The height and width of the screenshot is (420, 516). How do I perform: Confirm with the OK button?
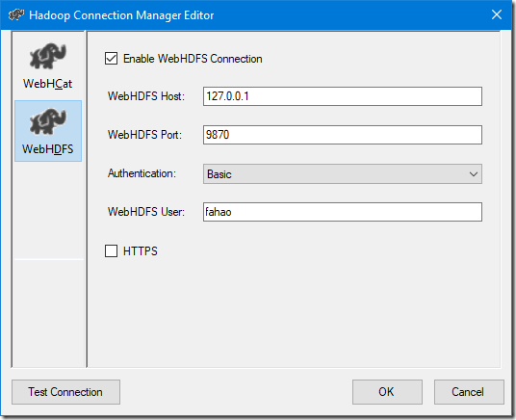pos(387,392)
